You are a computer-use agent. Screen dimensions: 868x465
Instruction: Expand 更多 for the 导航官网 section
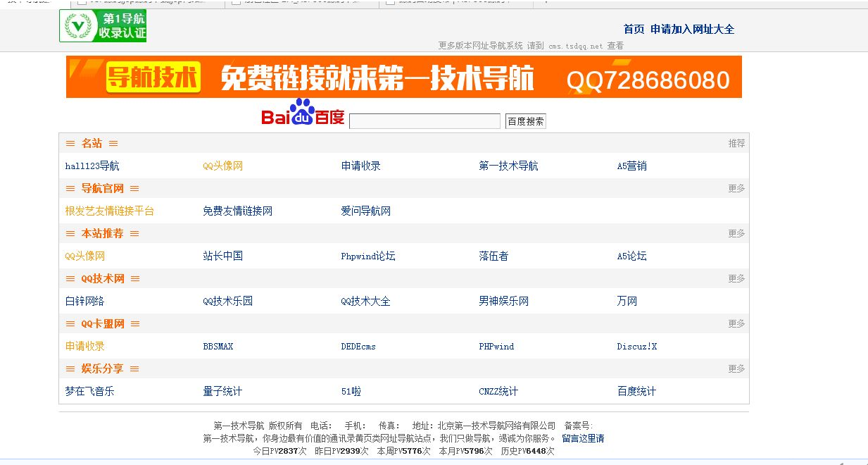[x=735, y=188]
